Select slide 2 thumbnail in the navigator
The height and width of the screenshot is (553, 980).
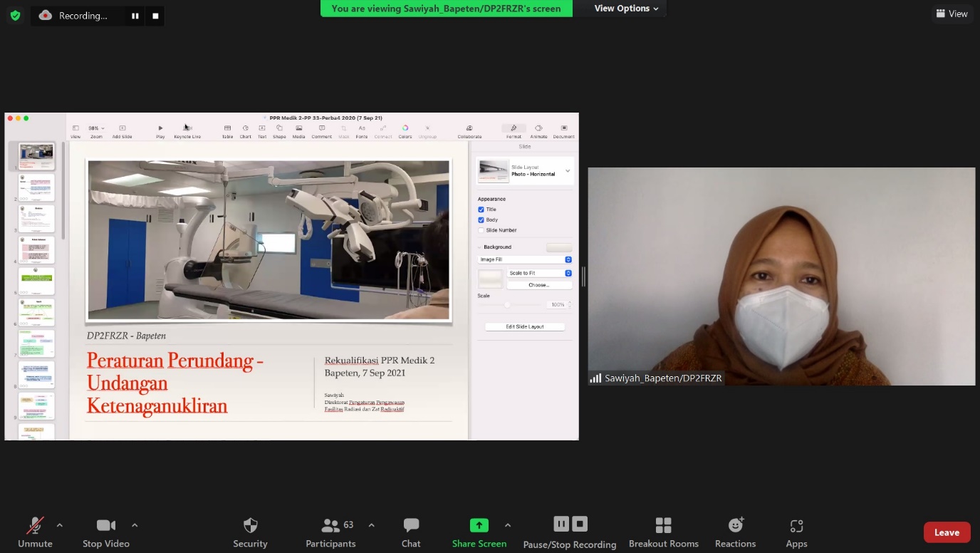click(36, 187)
